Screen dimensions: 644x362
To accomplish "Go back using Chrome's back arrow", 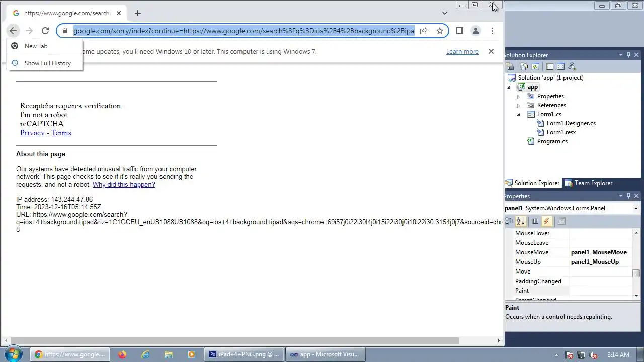I will pos(13,31).
